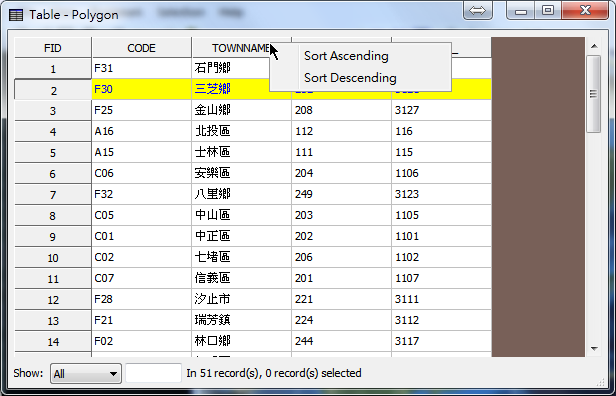
Task: Click cell C02
Action: click(x=141, y=257)
